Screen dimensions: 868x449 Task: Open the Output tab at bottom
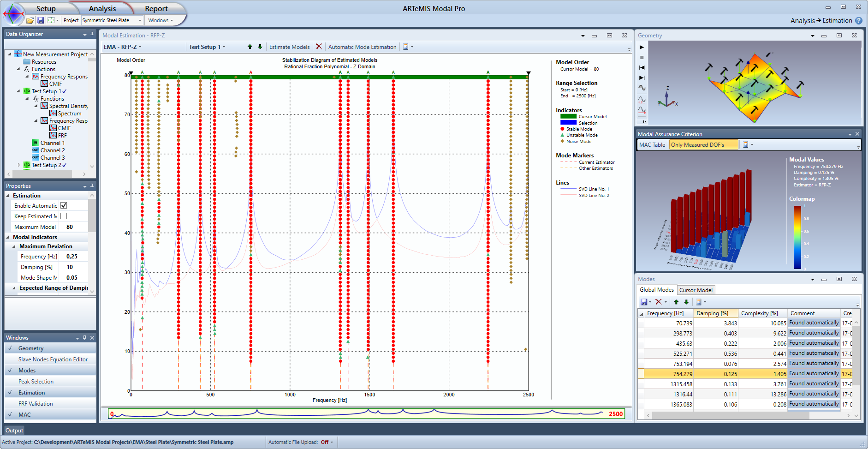pyautogui.click(x=14, y=431)
